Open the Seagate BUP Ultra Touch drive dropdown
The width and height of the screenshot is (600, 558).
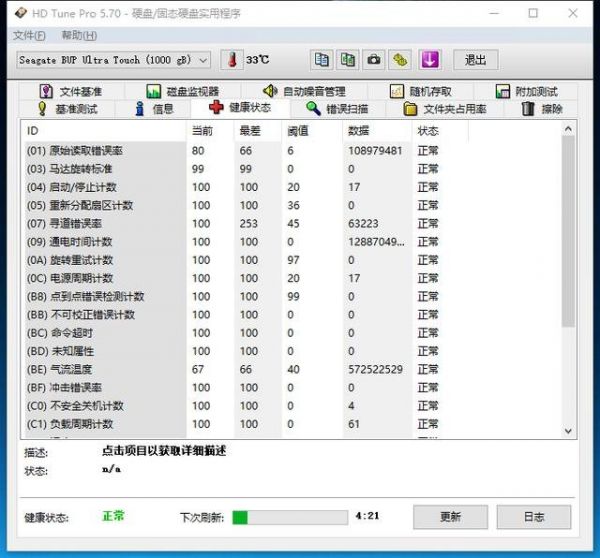(113, 60)
